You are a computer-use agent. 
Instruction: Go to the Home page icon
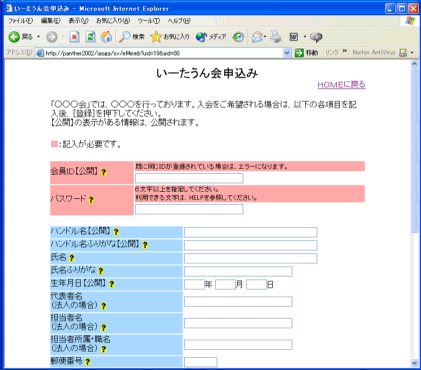click(106, 37)
